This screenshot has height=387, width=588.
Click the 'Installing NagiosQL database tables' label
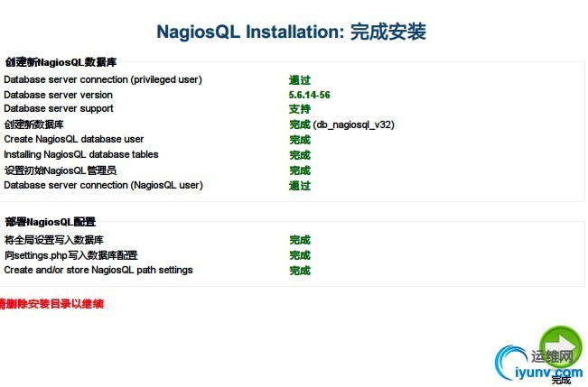click(81, 154)
